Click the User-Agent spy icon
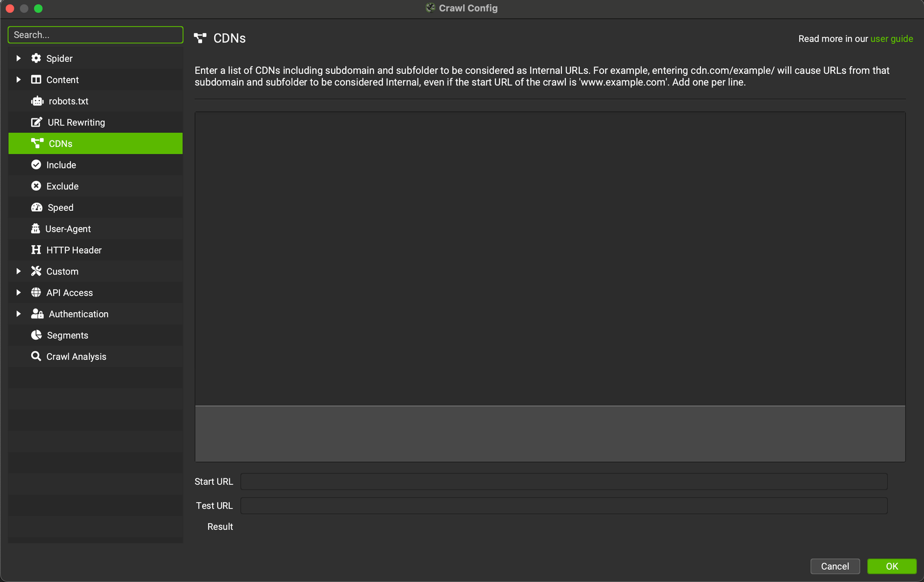Viewport: 924px width, 582px height. coord(35,229)
